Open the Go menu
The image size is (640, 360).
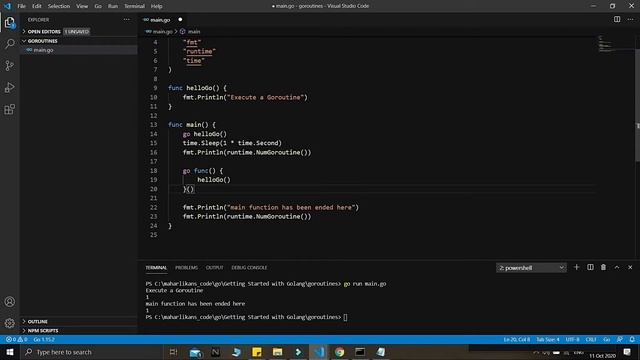coord(98,6)
